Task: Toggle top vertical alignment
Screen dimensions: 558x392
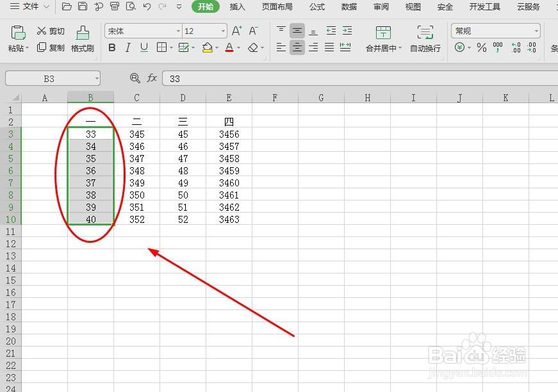Action: [281, 31]
